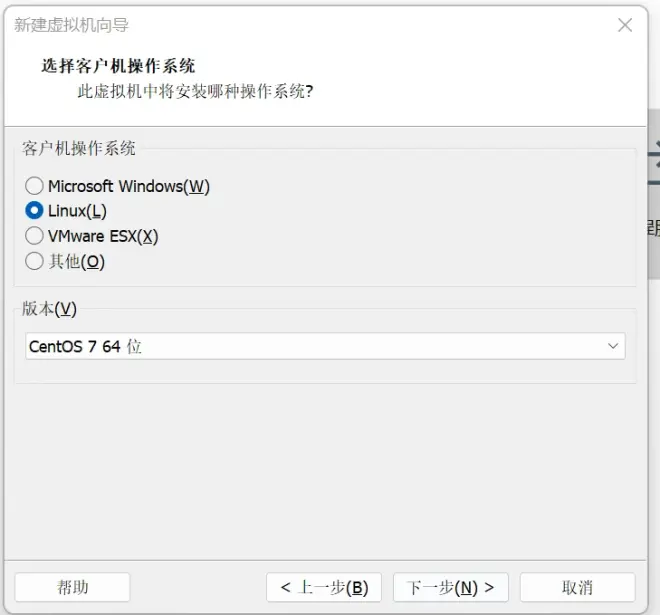The height and width of the screenshot is (615, 660).
Task: Click the 客户机操作系统 group label
Action: [x=79, y=148]
